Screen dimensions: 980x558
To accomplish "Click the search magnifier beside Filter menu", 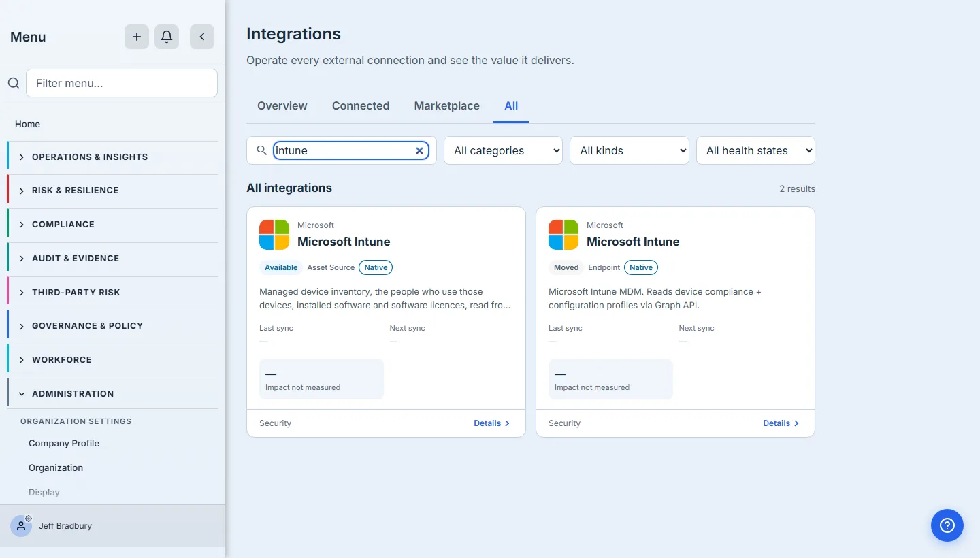I will pyautogui.click(x=14, y=83).
